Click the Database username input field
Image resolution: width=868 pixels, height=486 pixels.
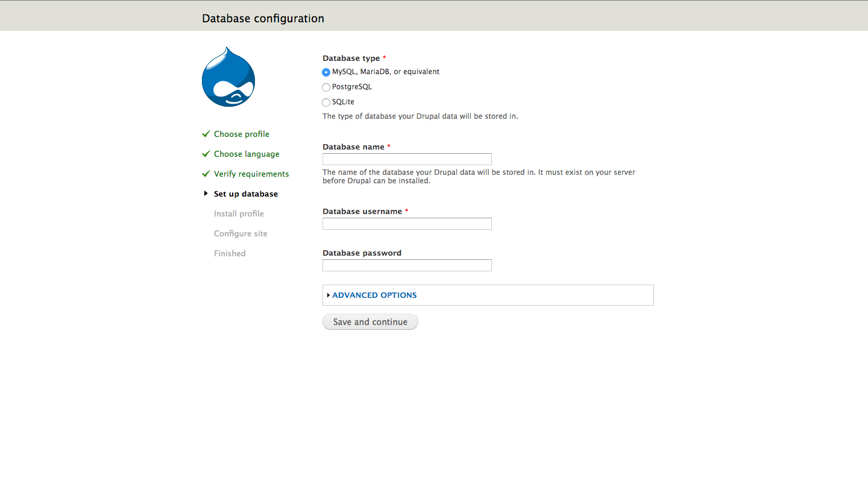[x=407, y=224]
